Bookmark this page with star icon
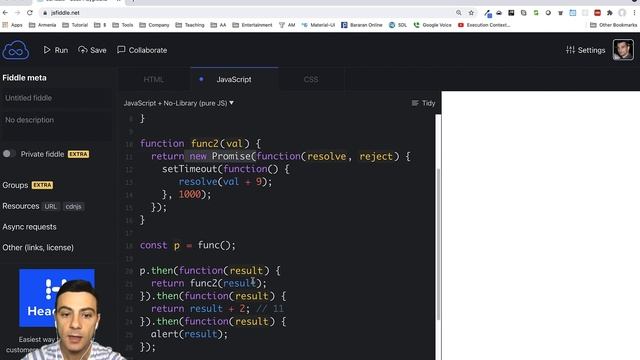The height and width of the screenshot is (360, 640). 471,13
